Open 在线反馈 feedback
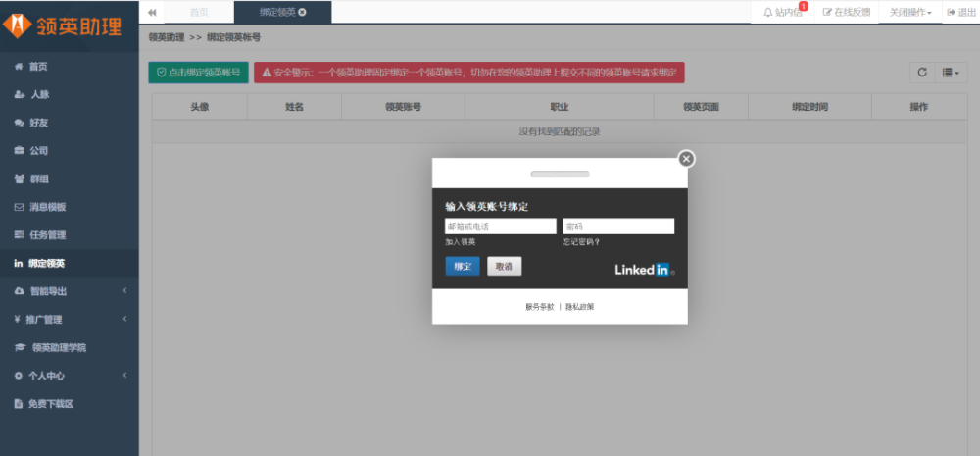 click(x=847, y=12)
